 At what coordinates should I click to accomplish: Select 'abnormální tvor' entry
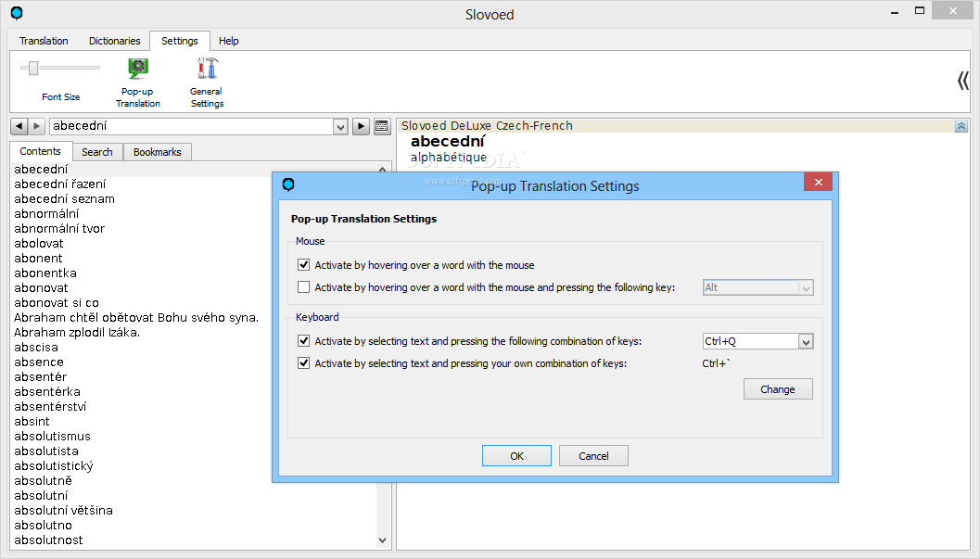[59, 229]
